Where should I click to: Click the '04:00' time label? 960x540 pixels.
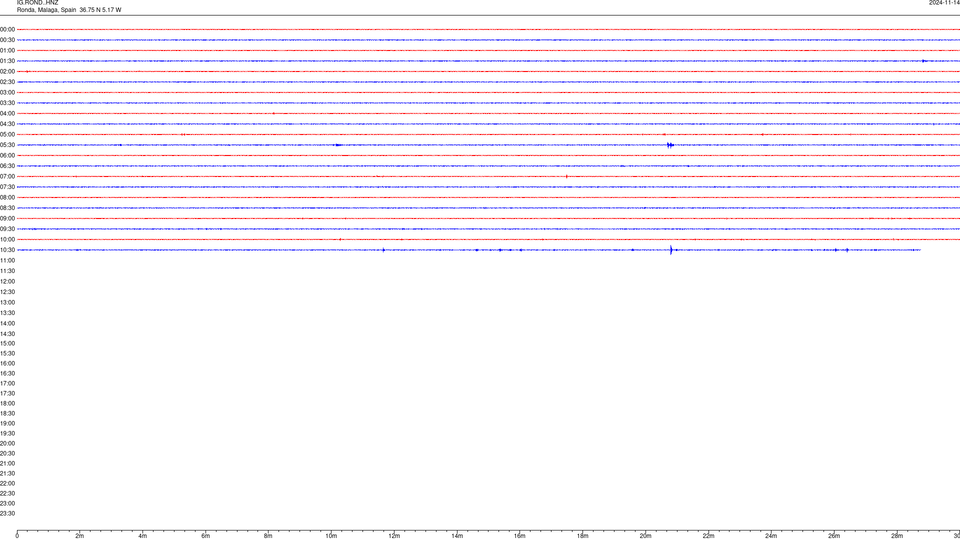click(x=7, y=113)
